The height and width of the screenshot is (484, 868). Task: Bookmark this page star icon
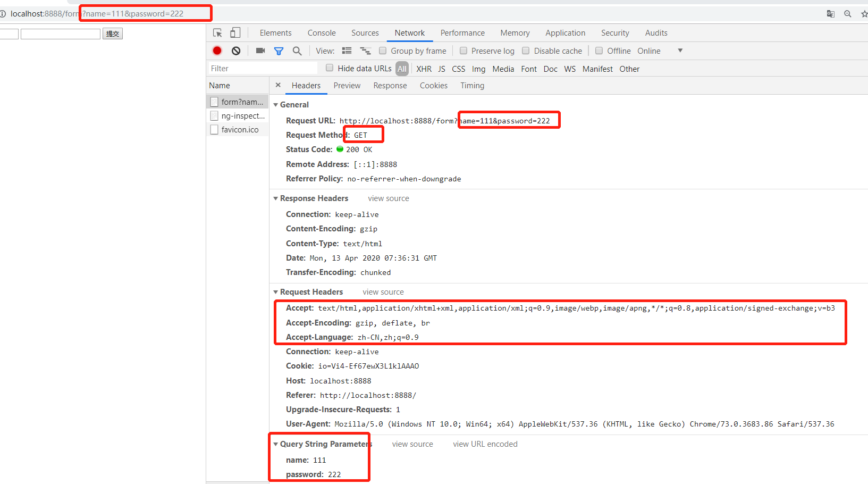tap(864, 14)
